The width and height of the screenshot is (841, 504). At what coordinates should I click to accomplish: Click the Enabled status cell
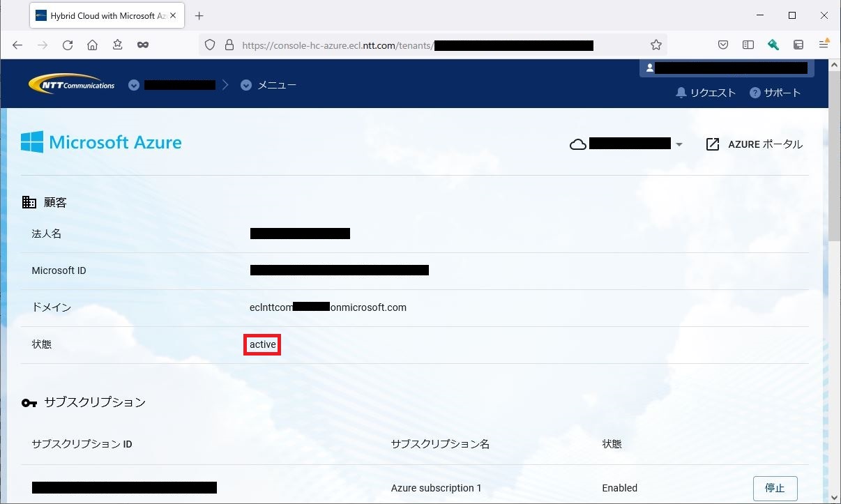[x=620, y=488]
